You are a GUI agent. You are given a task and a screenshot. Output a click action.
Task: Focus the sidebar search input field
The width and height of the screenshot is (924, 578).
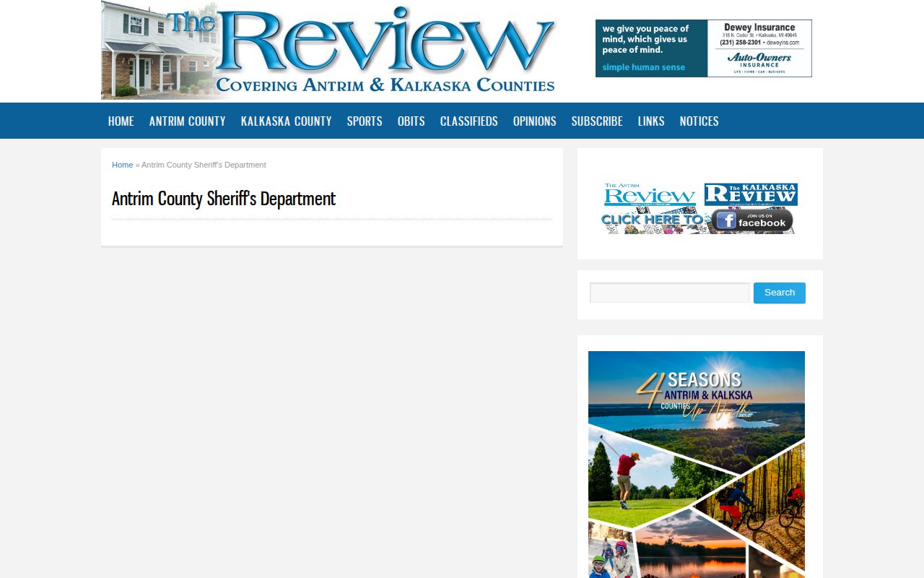tap(670, 293)
